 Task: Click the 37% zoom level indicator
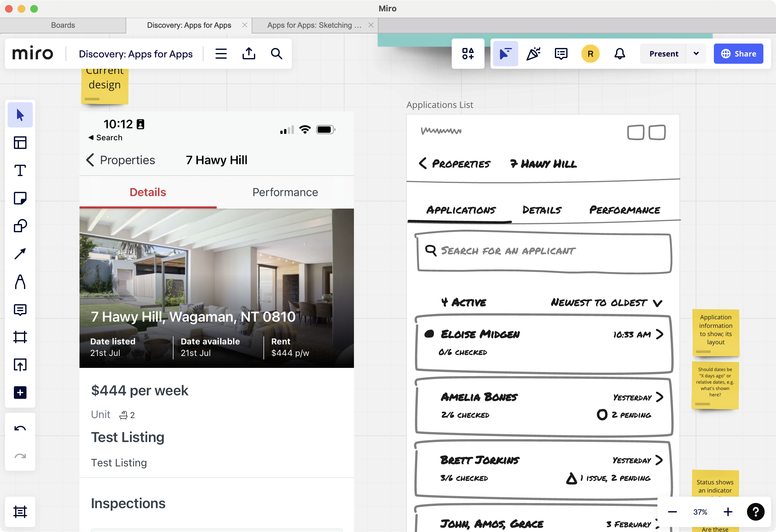(x=700, y=512)
